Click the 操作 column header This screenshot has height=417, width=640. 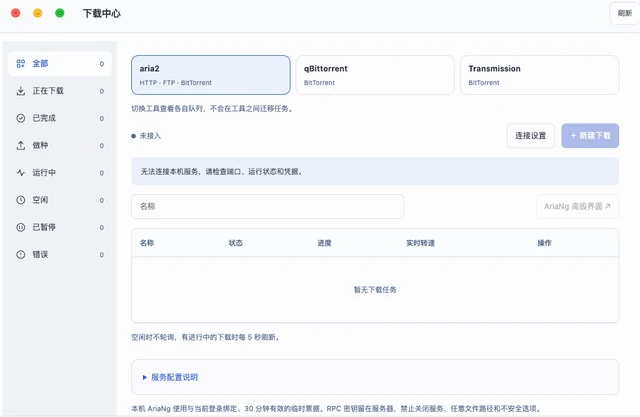544,243
